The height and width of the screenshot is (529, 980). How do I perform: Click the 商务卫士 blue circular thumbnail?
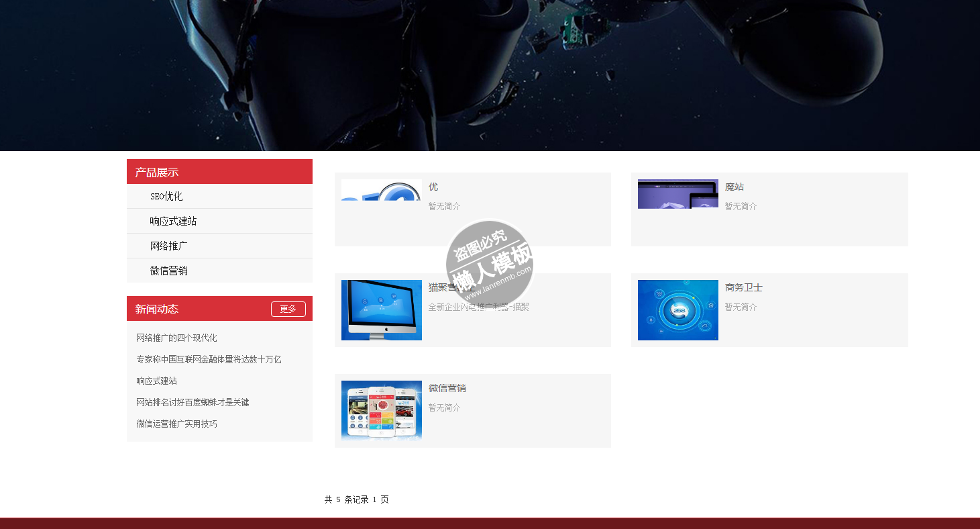pyautogui.click(x=677, y=310)
